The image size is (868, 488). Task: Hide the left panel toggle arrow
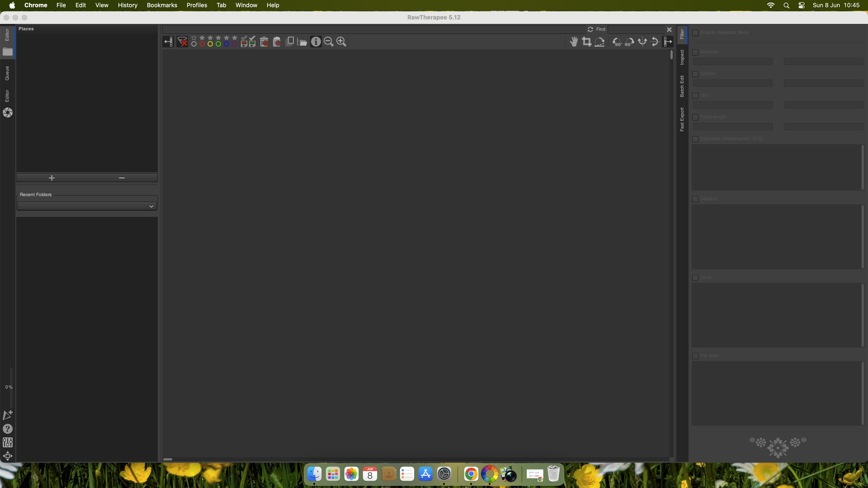(168, 42)
